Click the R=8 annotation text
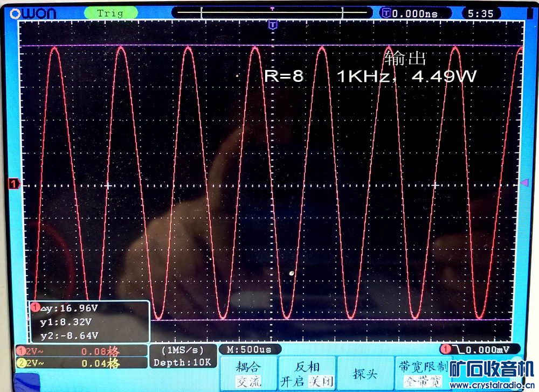The width and height of the screenshot is (539, 392). (284, 76)
